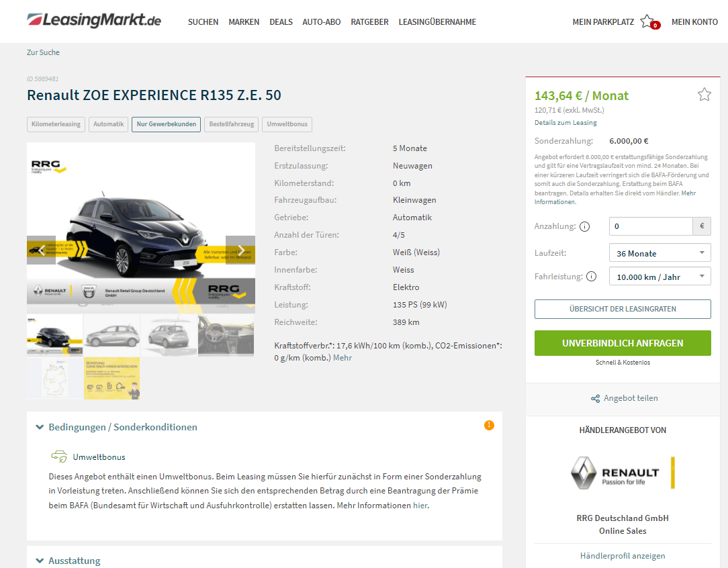Viewport: 728px width, 568px height.
Task: Click ÜBERSICHT DER LEASINGRATEN button
Action: pyautogui.click(x=623, y=309)
